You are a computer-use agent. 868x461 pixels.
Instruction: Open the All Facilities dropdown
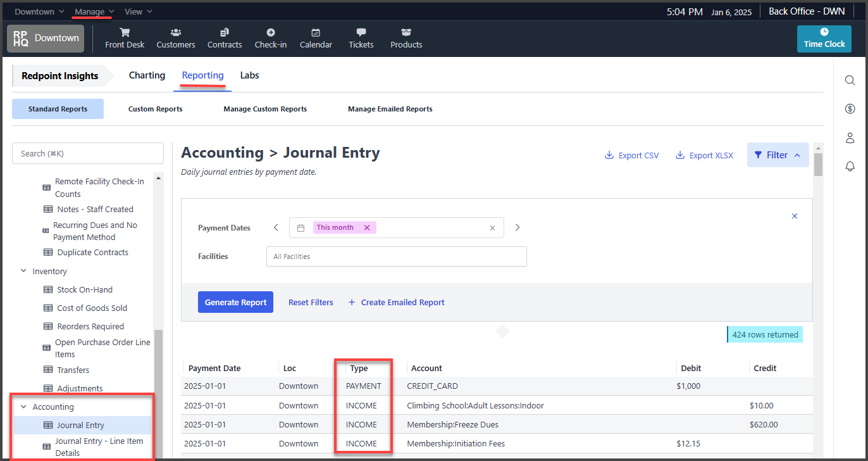tap(397, 256)
